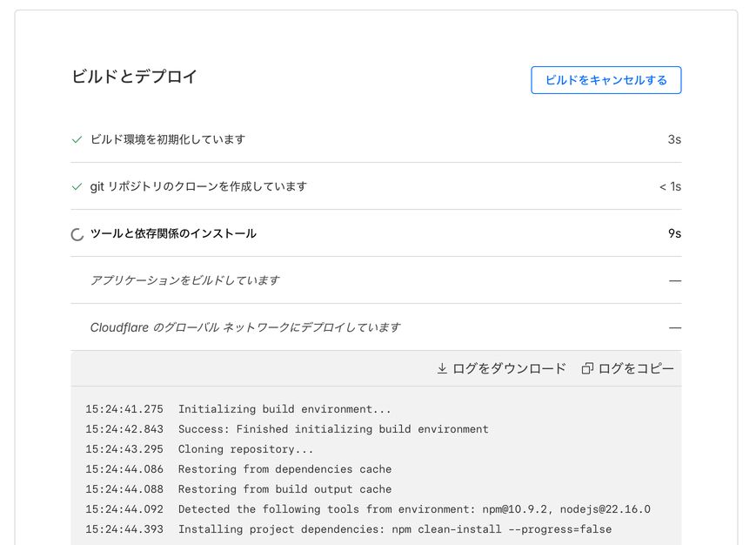Image resolution: width=756 pixels, height=545 pixels.
Task: Click the ログをダウンロード text label
Action: click(x=509, y=369)
